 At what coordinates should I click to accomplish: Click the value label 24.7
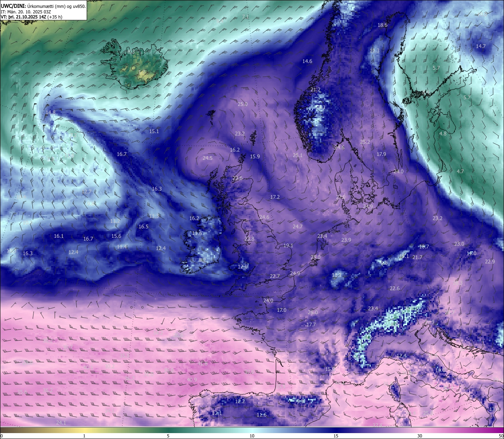point(298,227)
